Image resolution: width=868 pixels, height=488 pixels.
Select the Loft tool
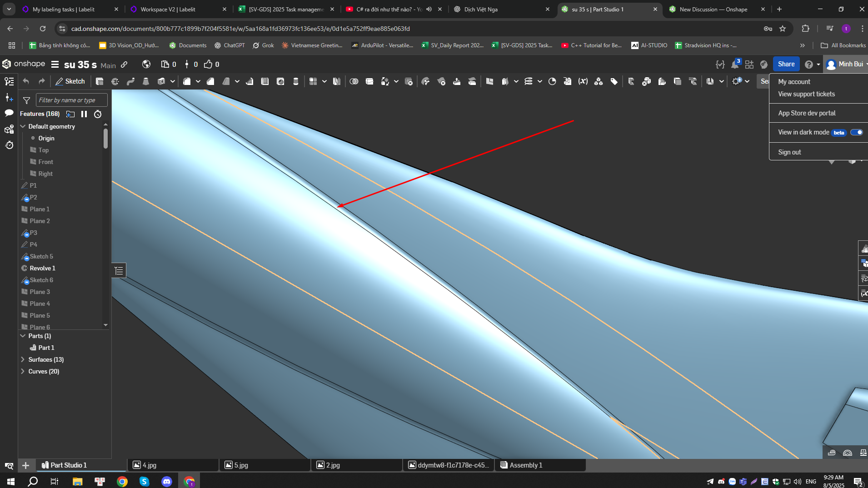146,81
